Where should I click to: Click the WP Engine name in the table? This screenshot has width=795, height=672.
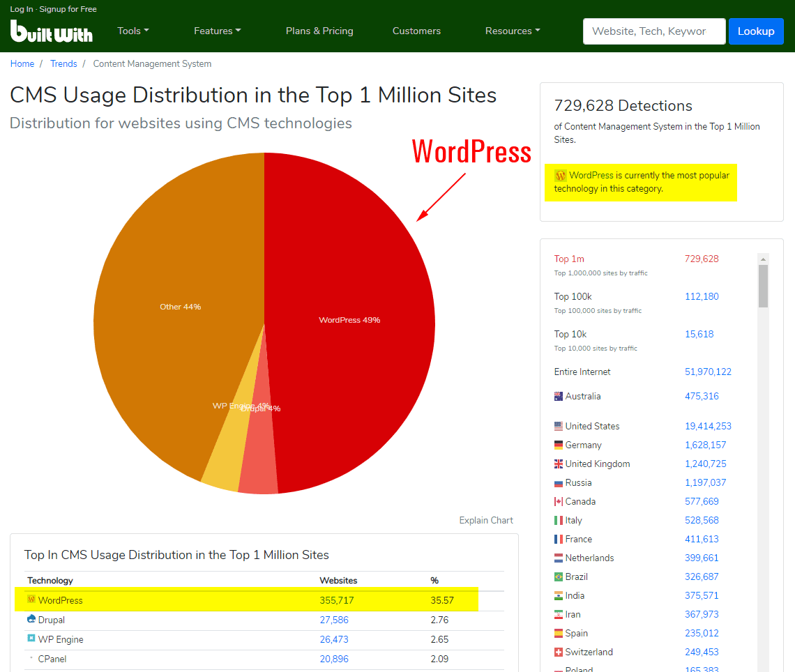(x=61, y=639)
